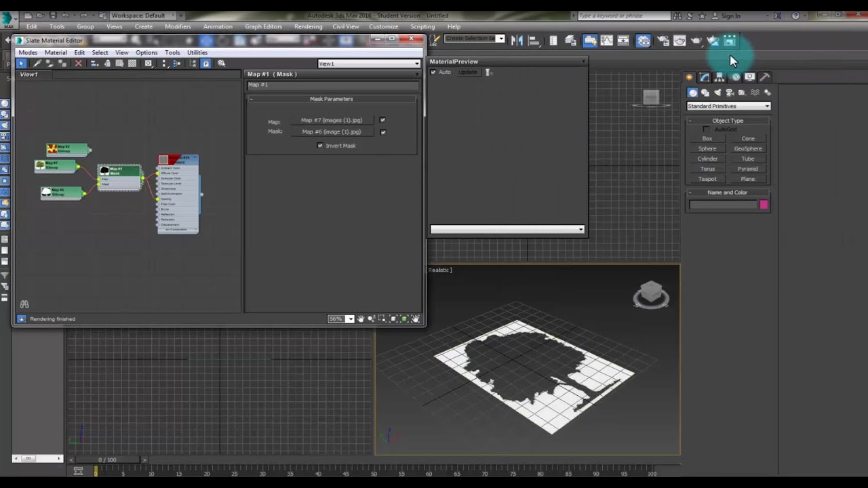Switch to the Display command panel tab

[x=749, y=77]
